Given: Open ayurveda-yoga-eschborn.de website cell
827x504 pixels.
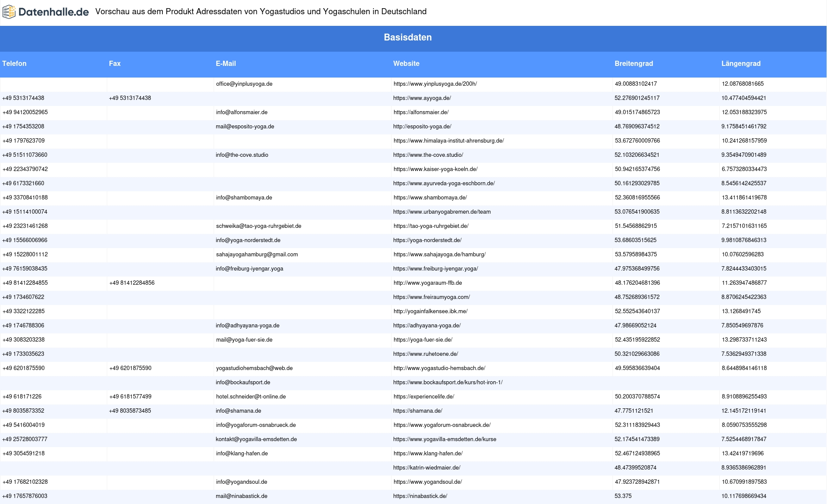Looking at the screenshot, I should (444, 184).
